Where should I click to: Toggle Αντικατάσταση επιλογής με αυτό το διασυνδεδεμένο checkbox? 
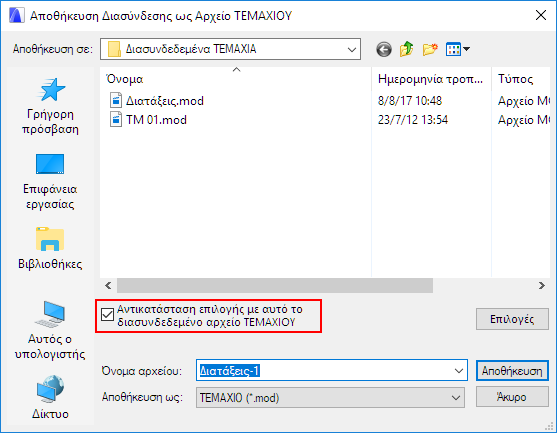[107, 314]
